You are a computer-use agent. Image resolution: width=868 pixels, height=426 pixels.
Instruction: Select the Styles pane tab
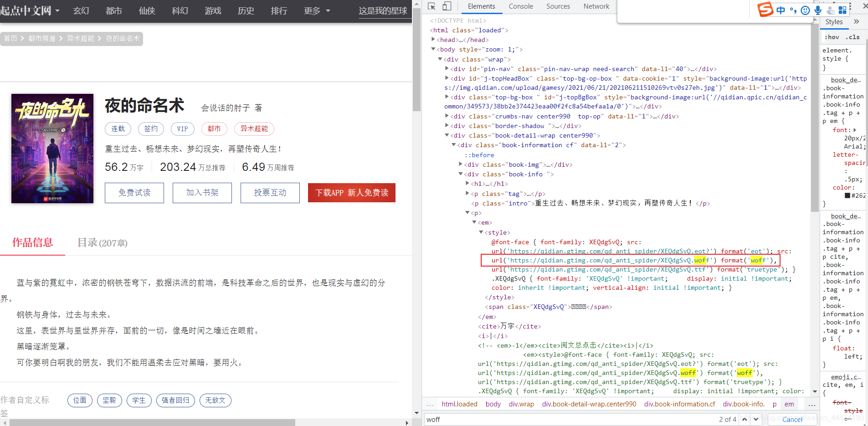pyautogui.click(x=834, y=22)
